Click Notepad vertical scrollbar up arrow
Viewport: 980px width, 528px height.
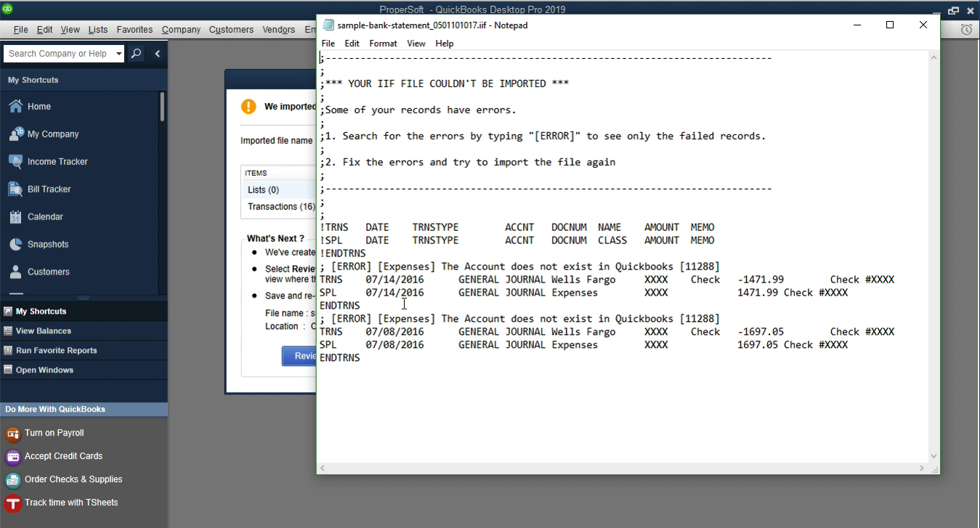click(934, 57)
